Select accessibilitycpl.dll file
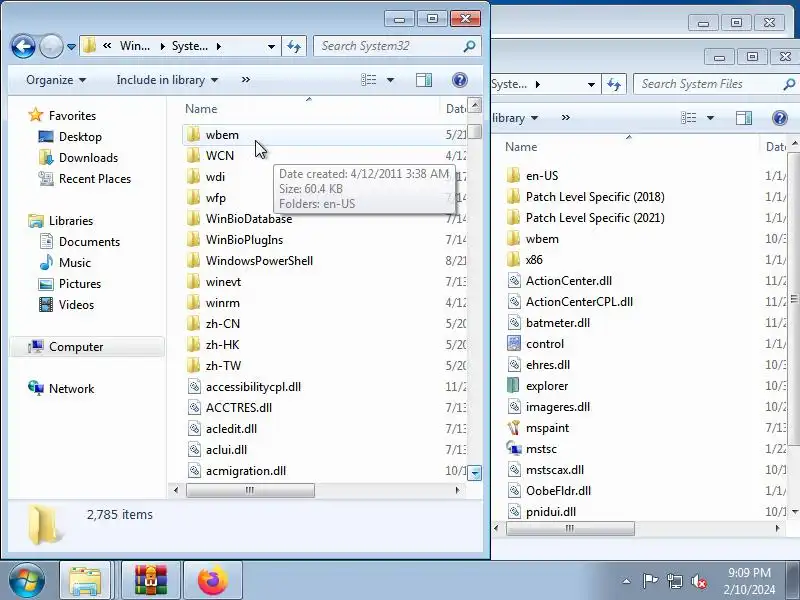This screenshot has width=800, height=600. coord(253,386)
